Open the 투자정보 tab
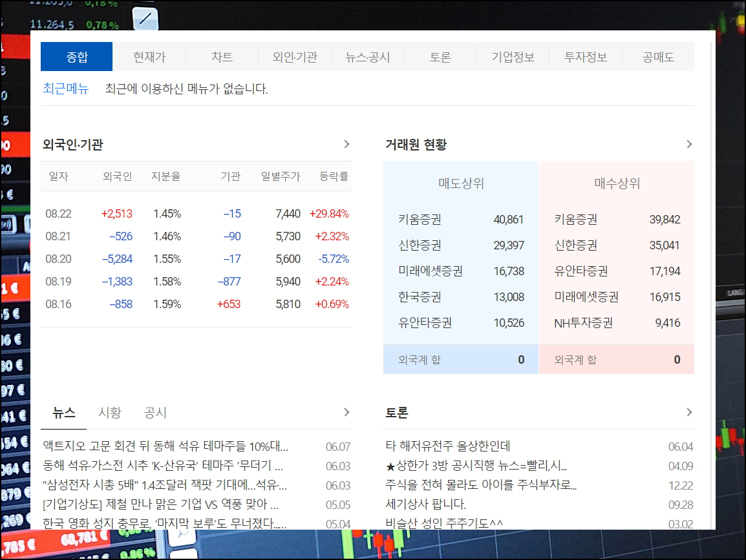This screenshot has width=746, height=560. [586, 57]
